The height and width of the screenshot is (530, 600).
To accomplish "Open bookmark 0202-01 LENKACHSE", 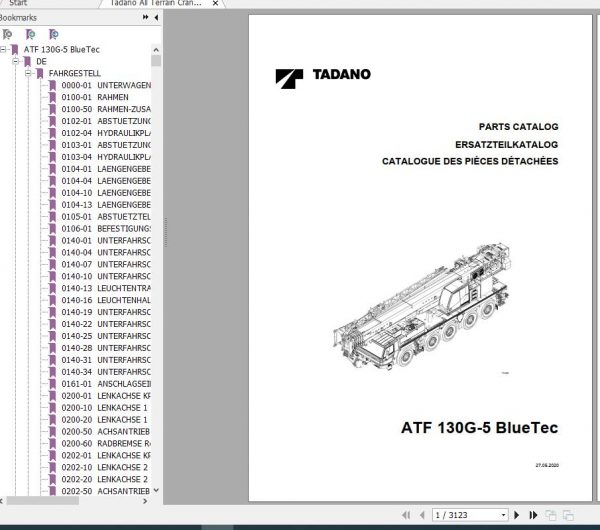I will tap(106, 455).
